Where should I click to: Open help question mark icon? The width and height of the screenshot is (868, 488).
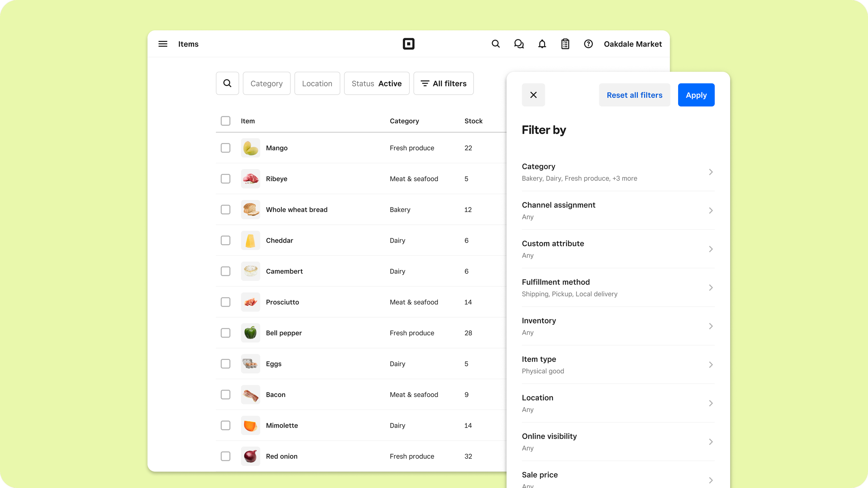click(x=588, y=44)
